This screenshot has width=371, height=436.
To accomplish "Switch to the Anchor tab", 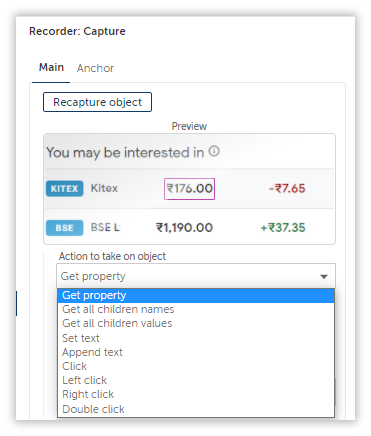I will [95, 68].
